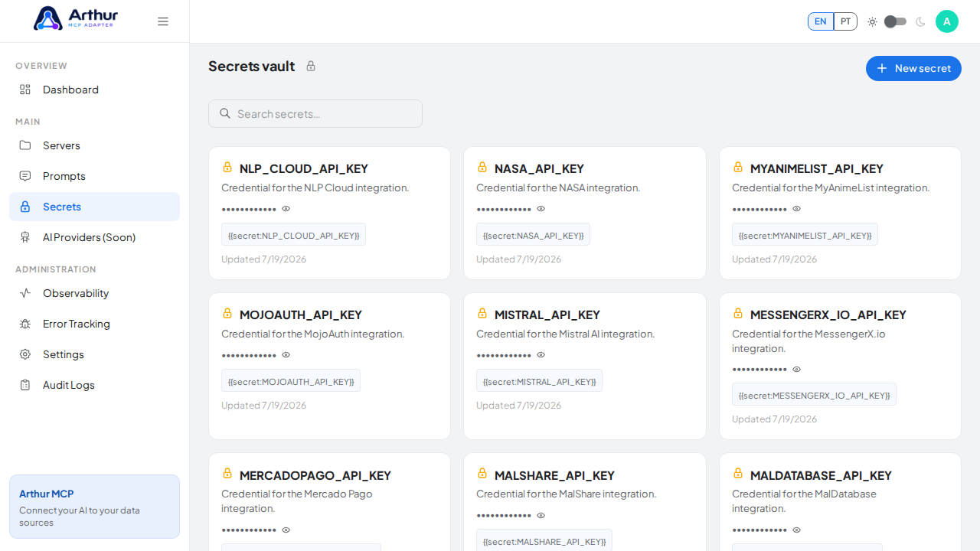
Task: Click the Arthur MCP info card
Action: 94,507
